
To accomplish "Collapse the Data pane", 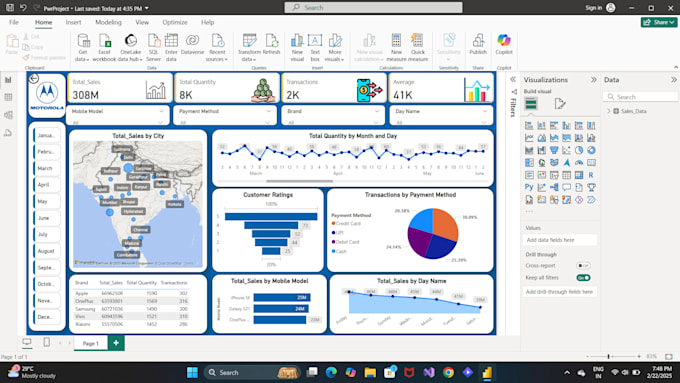I will tap(673, 80).
